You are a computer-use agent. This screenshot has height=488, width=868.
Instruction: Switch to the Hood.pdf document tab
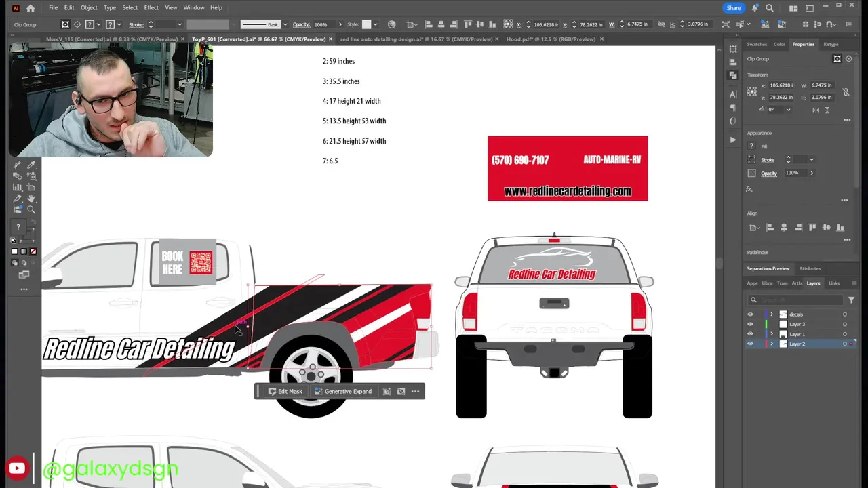pos(551,39)
